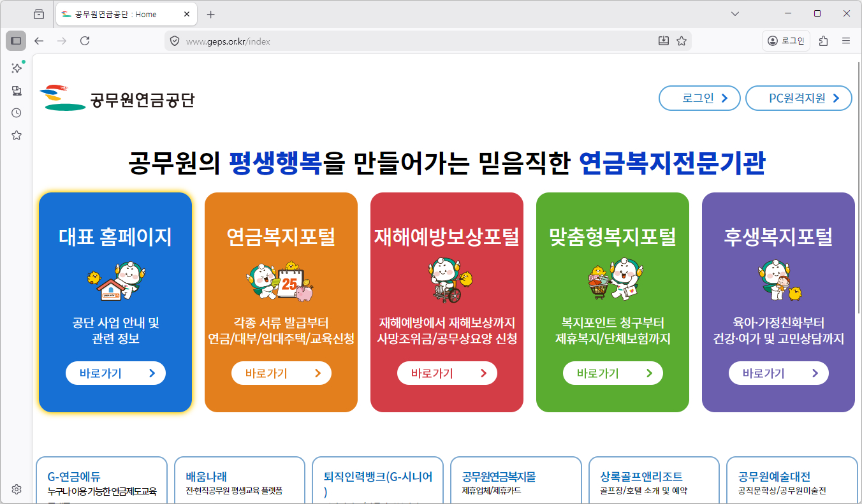Click 바로가기 under 후생복지포털

click(778, 373)
